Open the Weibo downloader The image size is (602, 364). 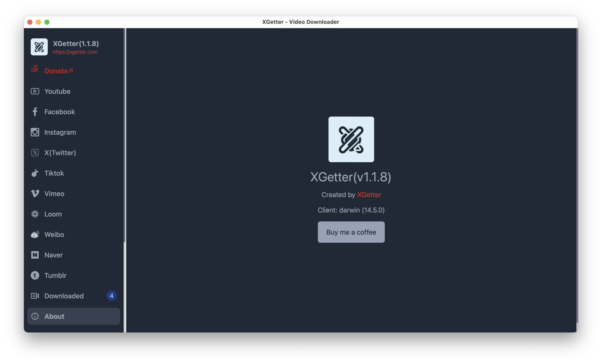click(x=74, y=234)
